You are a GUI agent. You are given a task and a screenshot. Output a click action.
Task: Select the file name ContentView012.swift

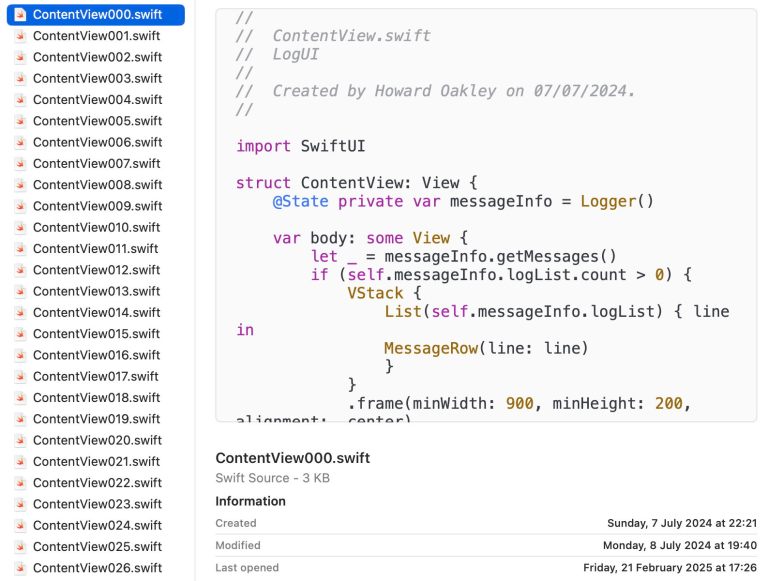(96, 270)
